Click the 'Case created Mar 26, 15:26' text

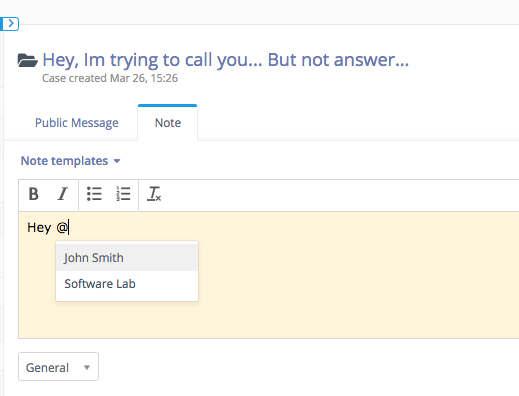point(110,78)
